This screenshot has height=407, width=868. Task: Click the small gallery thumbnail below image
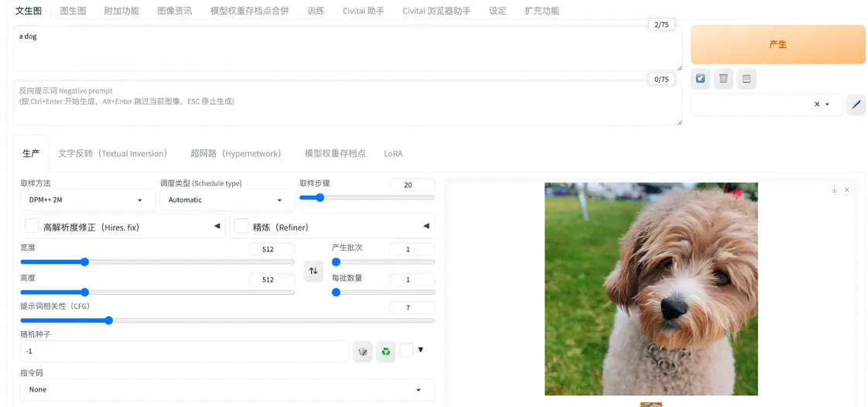point(651,404)
